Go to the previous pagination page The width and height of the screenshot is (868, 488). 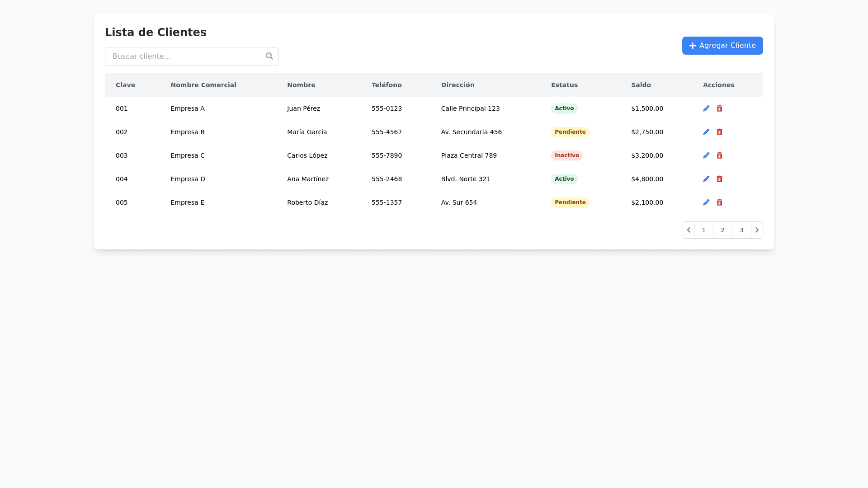[689, 230]
